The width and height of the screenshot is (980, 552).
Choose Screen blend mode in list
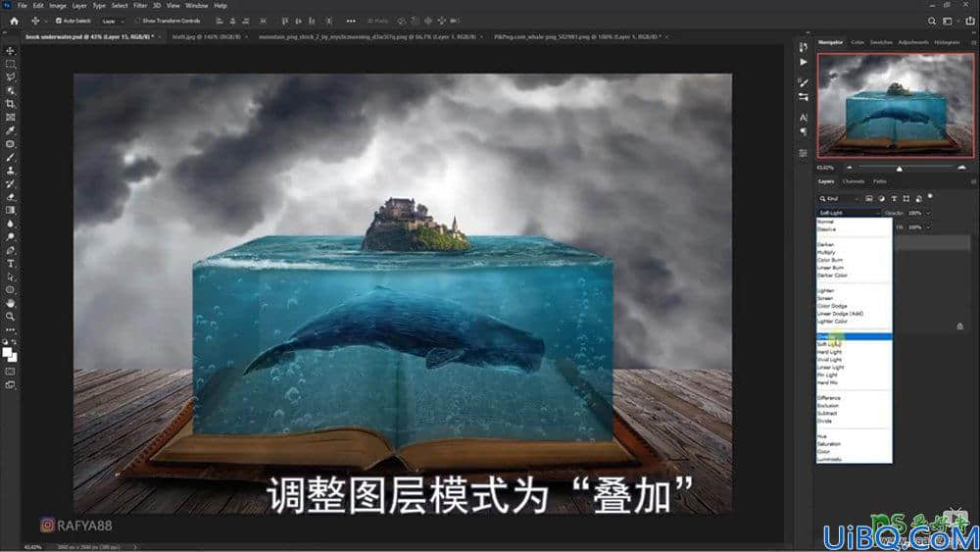pos(854,298)
